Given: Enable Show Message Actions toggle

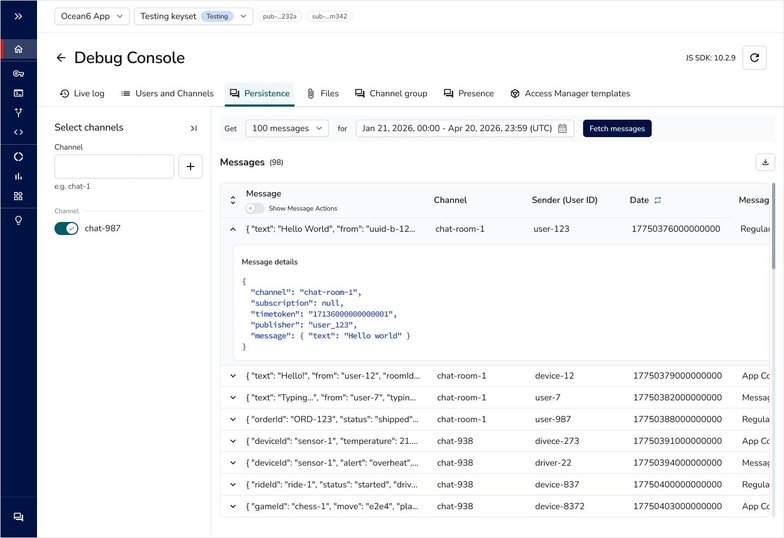Looking at the screenshot, I should click(x=254, y=208).
